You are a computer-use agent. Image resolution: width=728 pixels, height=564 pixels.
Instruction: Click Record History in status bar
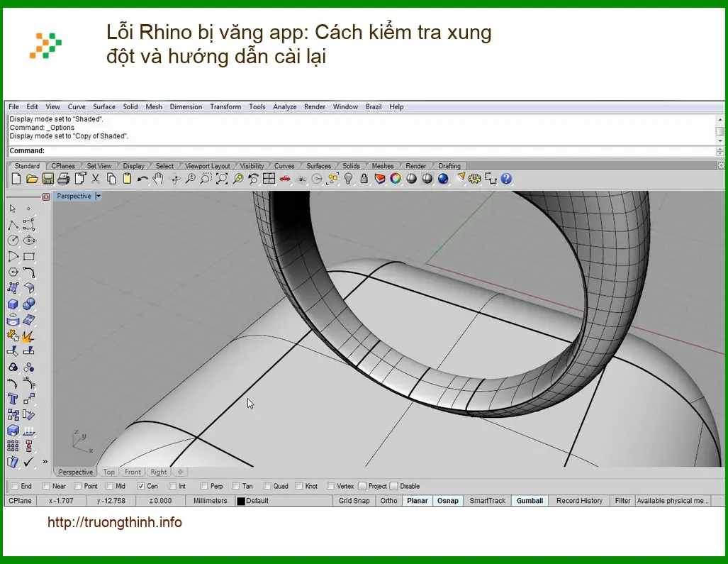coord(579,501)
